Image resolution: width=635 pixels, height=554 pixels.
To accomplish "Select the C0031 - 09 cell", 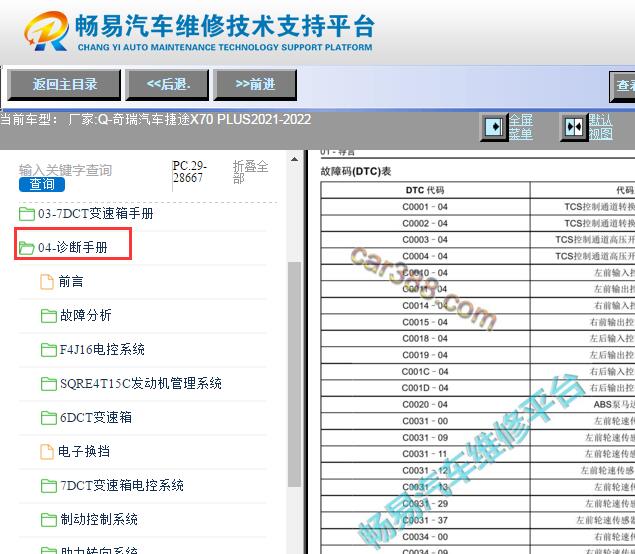I will coord(425,438).
